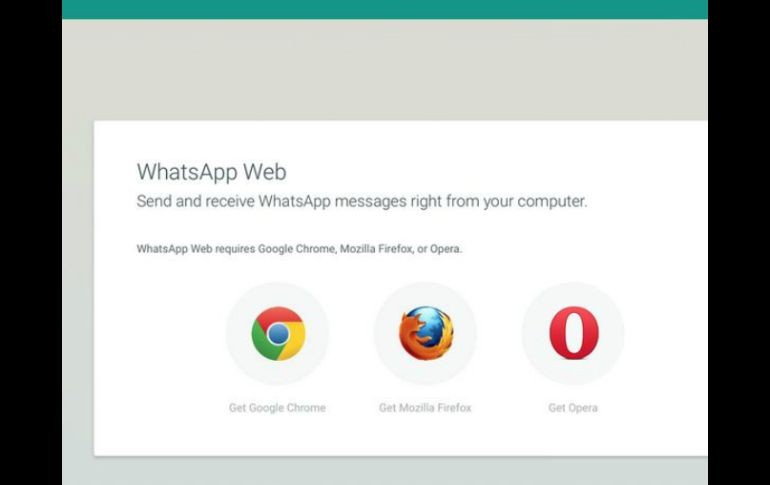770x485 pixels.
Task: Open the Get Mozilla Firefox link
Action: pos(425,407)
